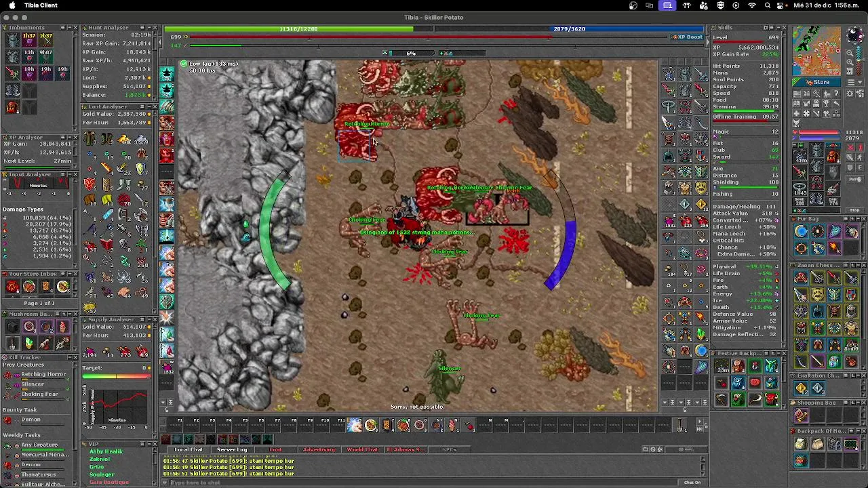868x488 pixels.
Task: Click the Demon bounty task icon
Action: click(7, 420)
